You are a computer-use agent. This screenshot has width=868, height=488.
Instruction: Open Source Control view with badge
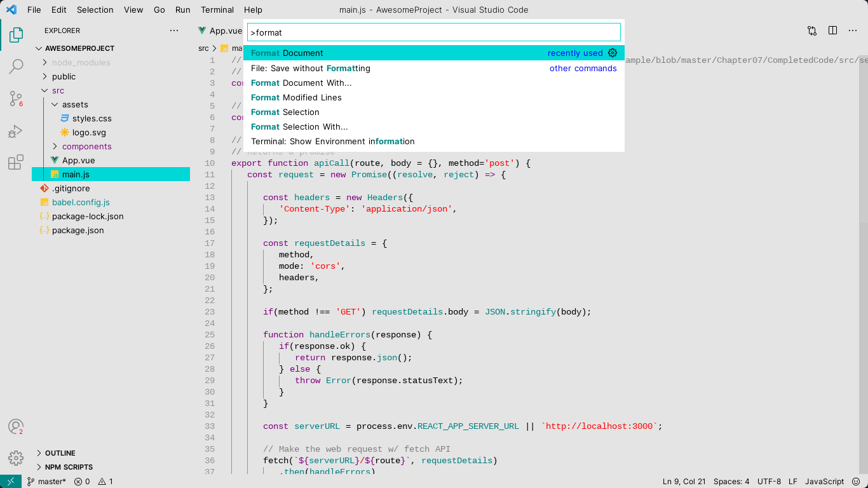pyautogui.click(x=16, y=98)
